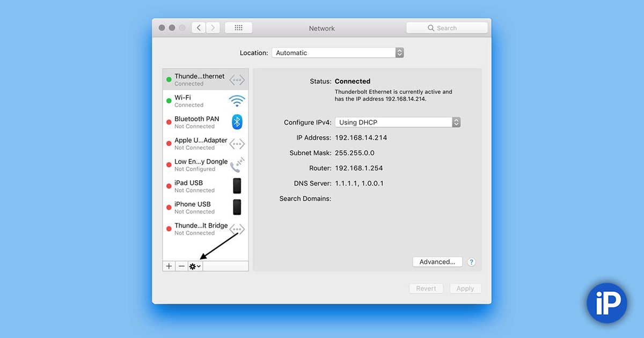Show all preferences with grid button

pos(238,28)
